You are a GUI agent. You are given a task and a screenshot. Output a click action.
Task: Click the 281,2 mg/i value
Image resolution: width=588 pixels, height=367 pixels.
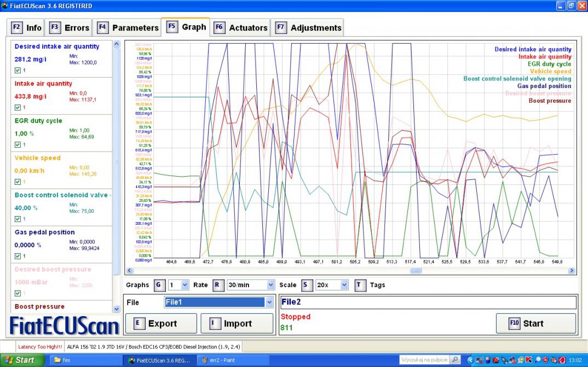[30, 59]
